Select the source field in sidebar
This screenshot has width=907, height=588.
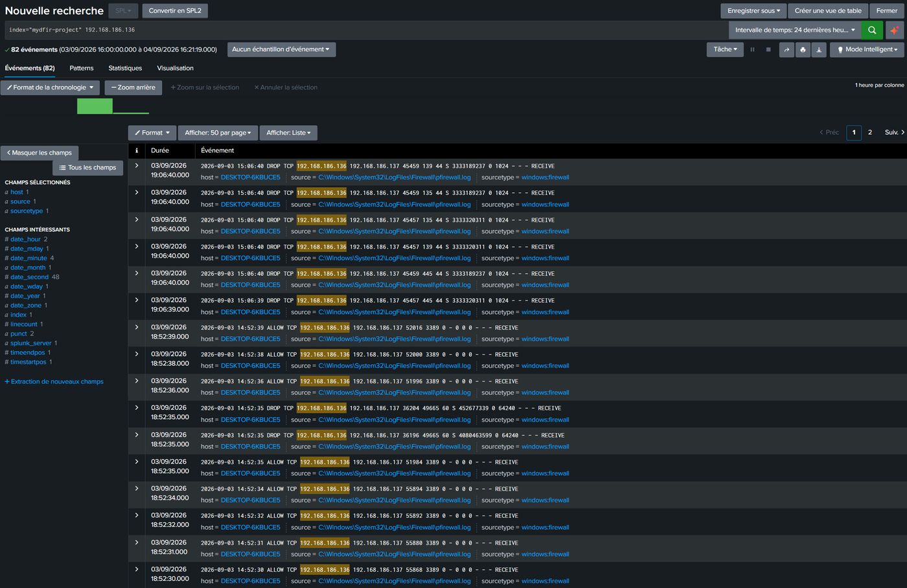coord(20,201)
